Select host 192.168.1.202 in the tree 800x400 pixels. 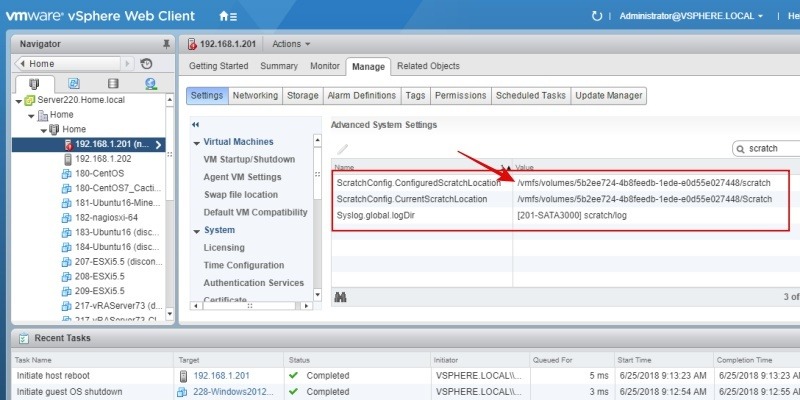103,159
